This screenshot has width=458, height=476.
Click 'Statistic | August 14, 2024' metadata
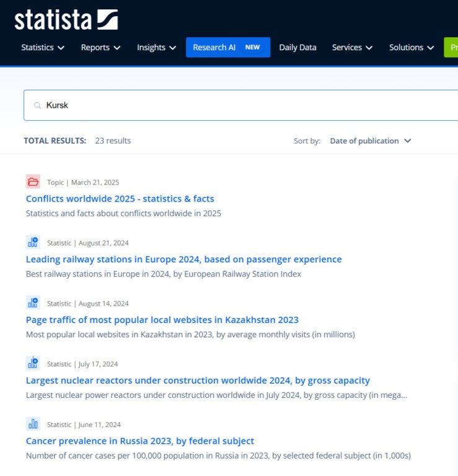[x=88, y=303]
